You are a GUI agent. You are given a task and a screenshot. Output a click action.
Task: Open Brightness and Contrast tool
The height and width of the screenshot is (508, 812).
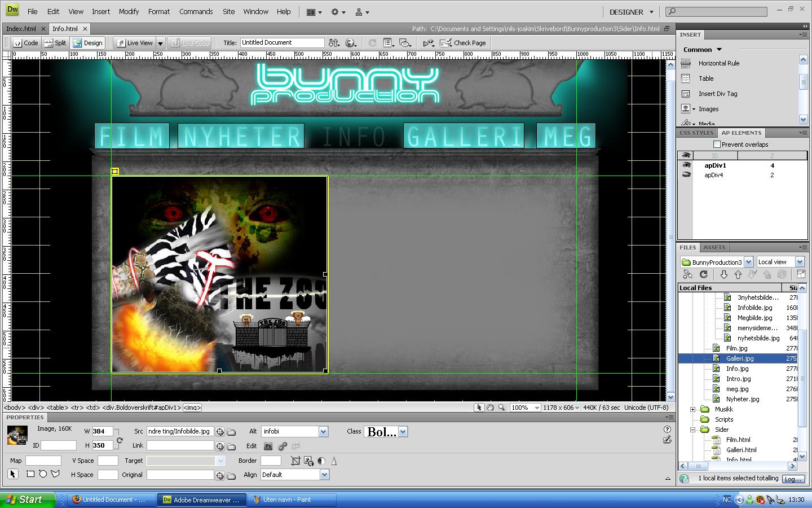[321, 461]
